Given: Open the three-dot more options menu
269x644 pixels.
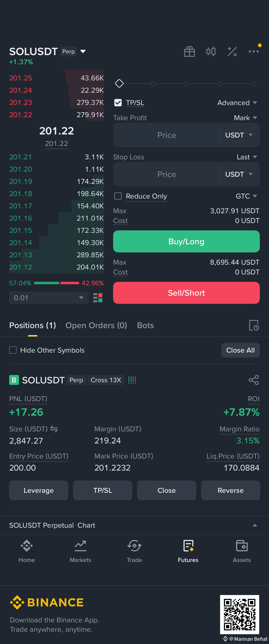Looking at the screenshot, I should (254, 51).
